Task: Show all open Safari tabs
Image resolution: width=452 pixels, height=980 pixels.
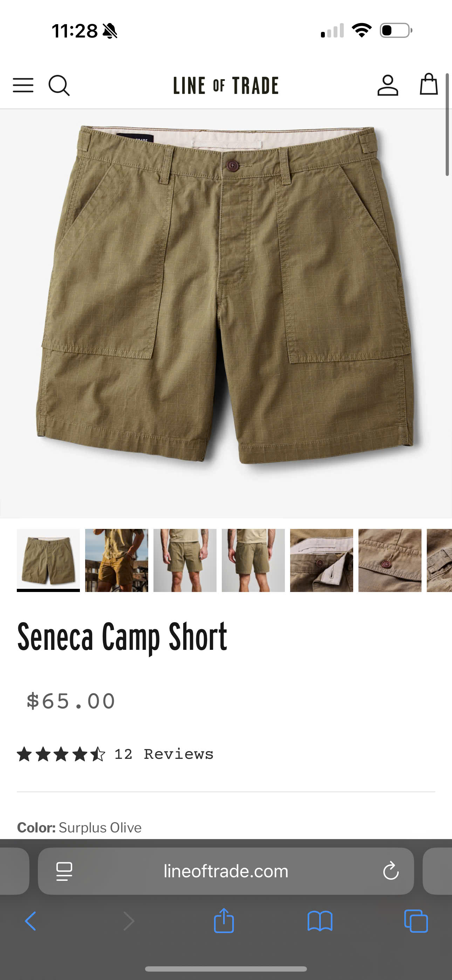Action: 416,921
